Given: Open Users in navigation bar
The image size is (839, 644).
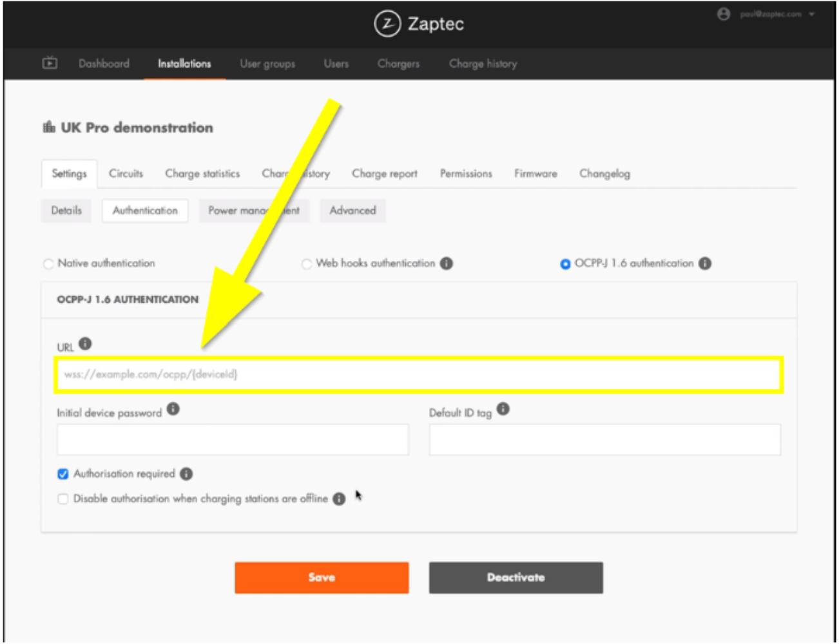Looking at the screenshot, I should click(x=336, y=64).
